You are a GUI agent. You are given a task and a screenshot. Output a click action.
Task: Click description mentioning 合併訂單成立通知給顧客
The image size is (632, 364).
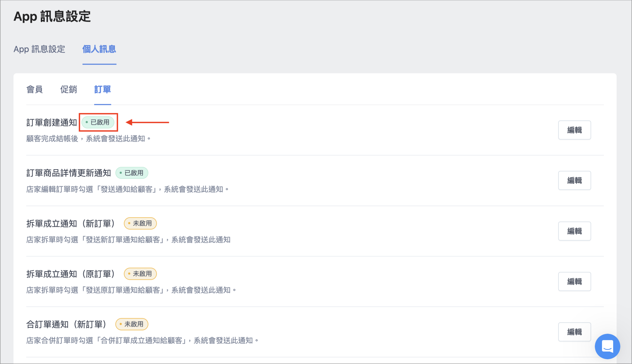(x=142, y=340)
